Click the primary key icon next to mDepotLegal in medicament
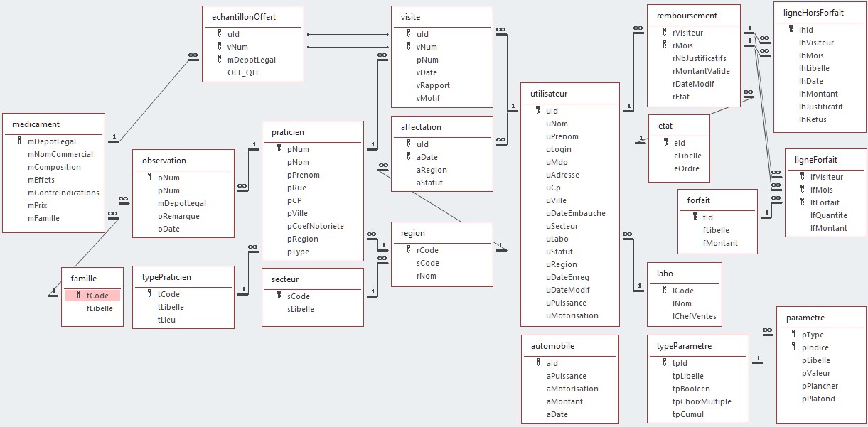 click(x=18, y=141)
